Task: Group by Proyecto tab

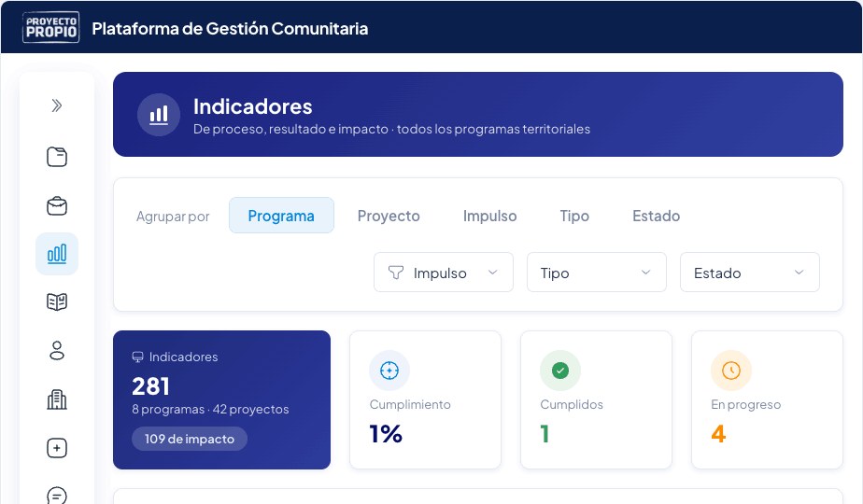Action: 389,216
